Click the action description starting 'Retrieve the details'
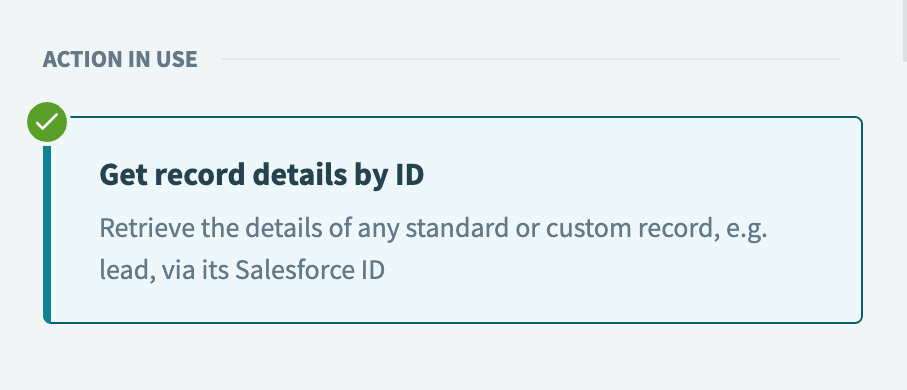Viewport: 907px width, 390px height. 433,249
